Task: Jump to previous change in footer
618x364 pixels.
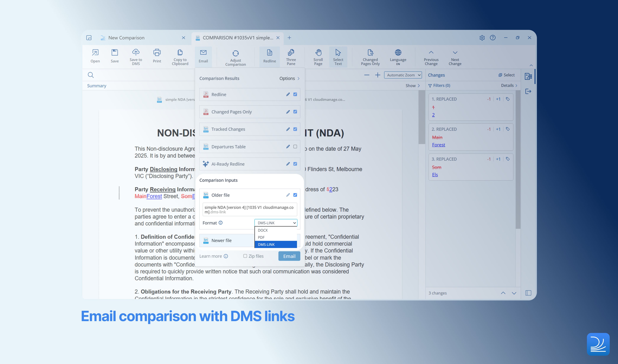Action: 503,293
